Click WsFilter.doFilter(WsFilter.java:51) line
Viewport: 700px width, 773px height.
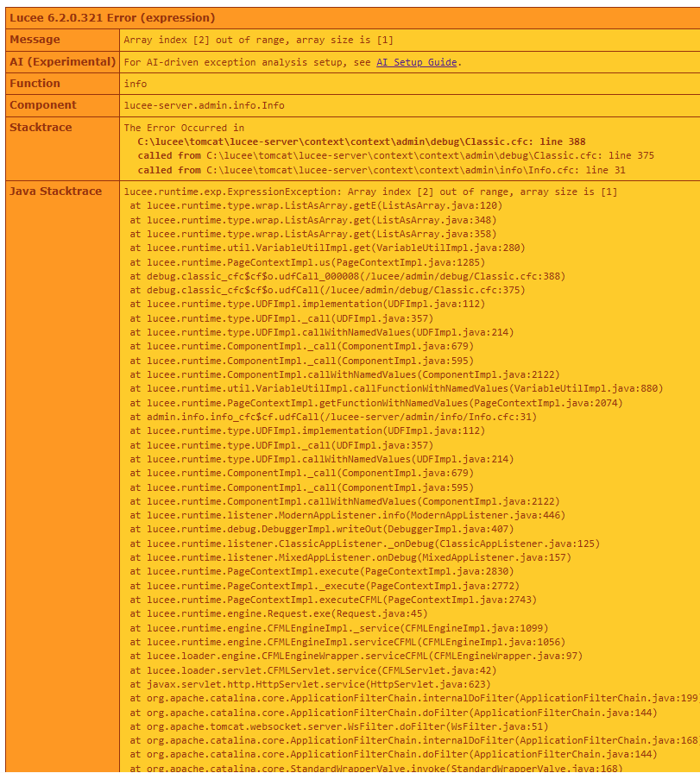tap(339, 726)
